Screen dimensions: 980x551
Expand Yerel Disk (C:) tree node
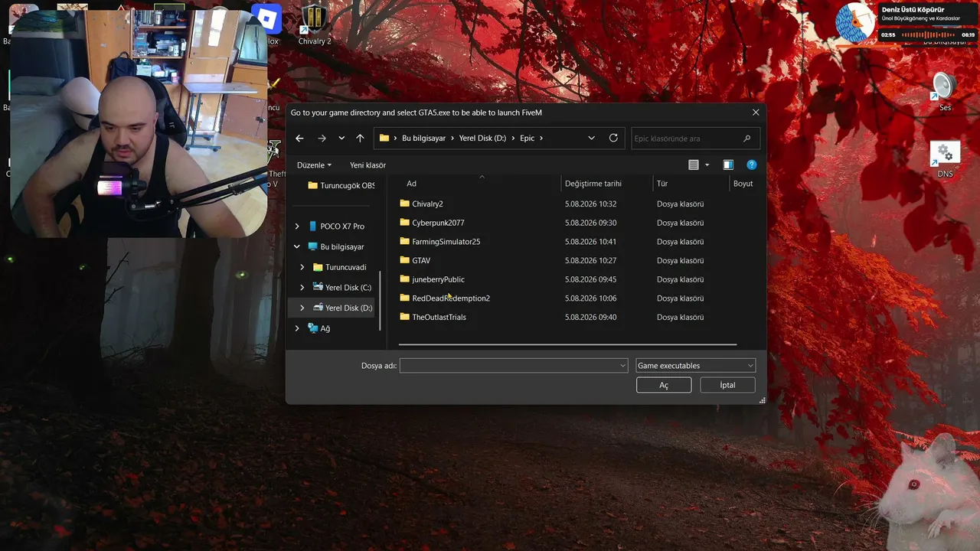[x=302, y=288]
